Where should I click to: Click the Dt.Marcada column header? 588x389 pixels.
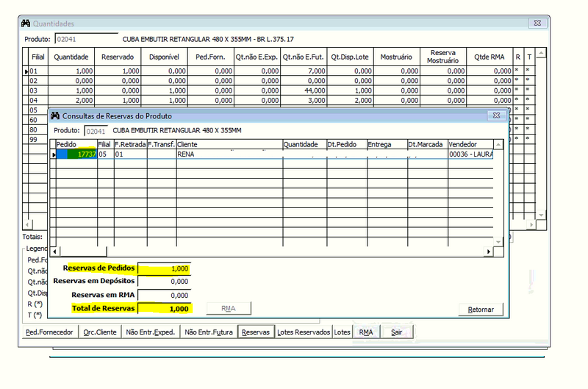pyautogui.click(x=428, y=144)
